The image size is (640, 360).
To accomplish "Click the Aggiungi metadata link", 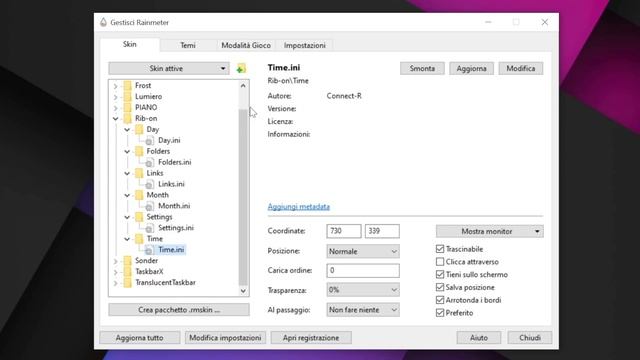I will 299,207.
